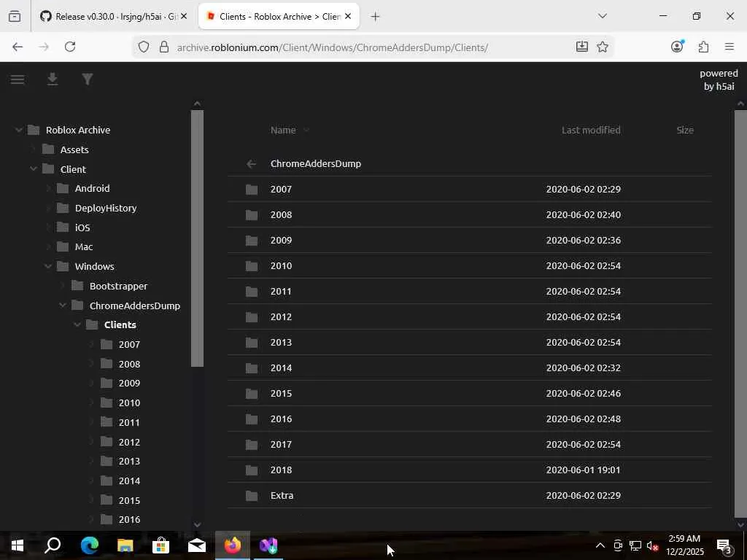Collapse the ChromeAddersDump tree node arrow
747x560 pixels.
(x=63, y=306)
